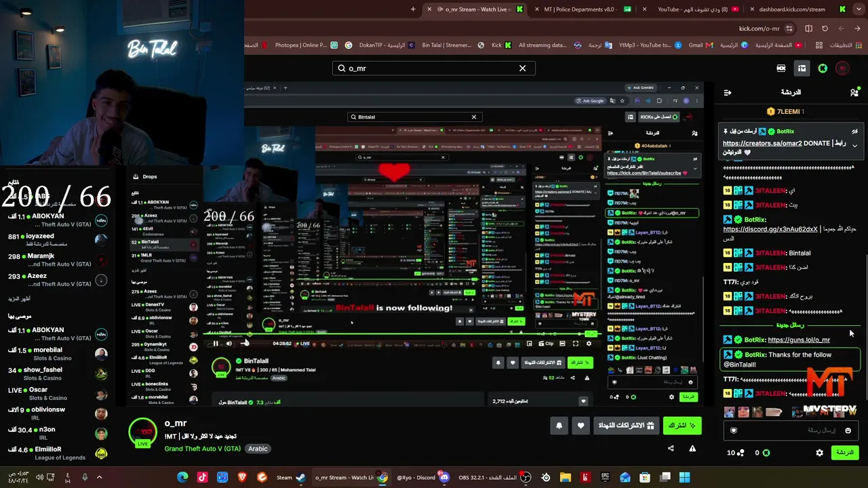This screenshot has width=868, height=488.
Task: Open the Windows Start menu
Action: 684,477
